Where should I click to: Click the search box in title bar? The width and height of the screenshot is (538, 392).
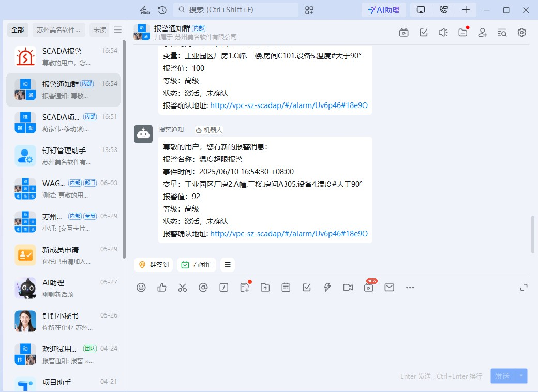(236, 10)
